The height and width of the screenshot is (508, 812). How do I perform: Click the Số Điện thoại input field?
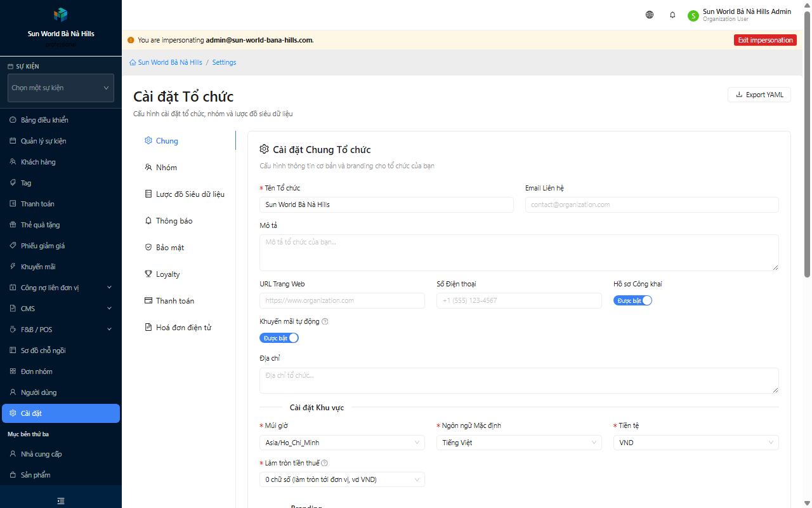(519, 300)
